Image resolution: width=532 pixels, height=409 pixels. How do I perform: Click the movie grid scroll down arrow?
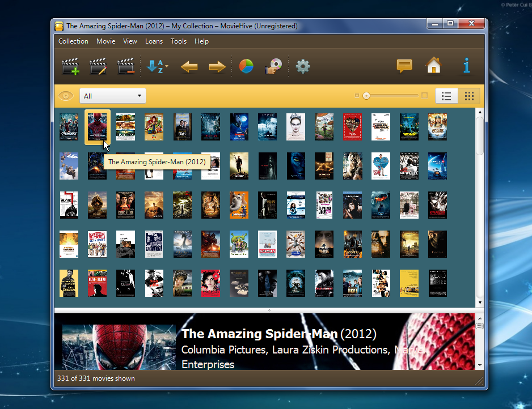tap(480, 303)
